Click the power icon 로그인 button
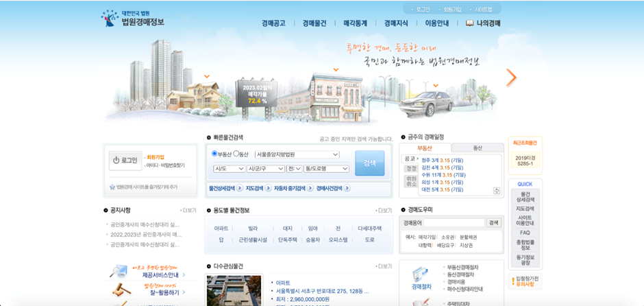This screenshot has height=306, width=644. click(x=125, y=161)
